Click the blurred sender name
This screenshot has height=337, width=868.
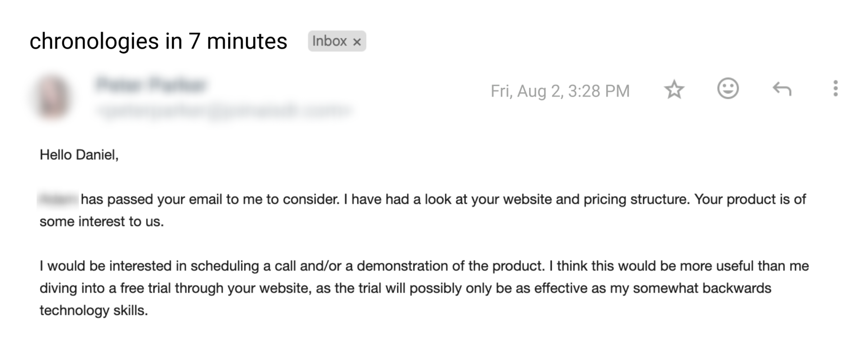151,85
